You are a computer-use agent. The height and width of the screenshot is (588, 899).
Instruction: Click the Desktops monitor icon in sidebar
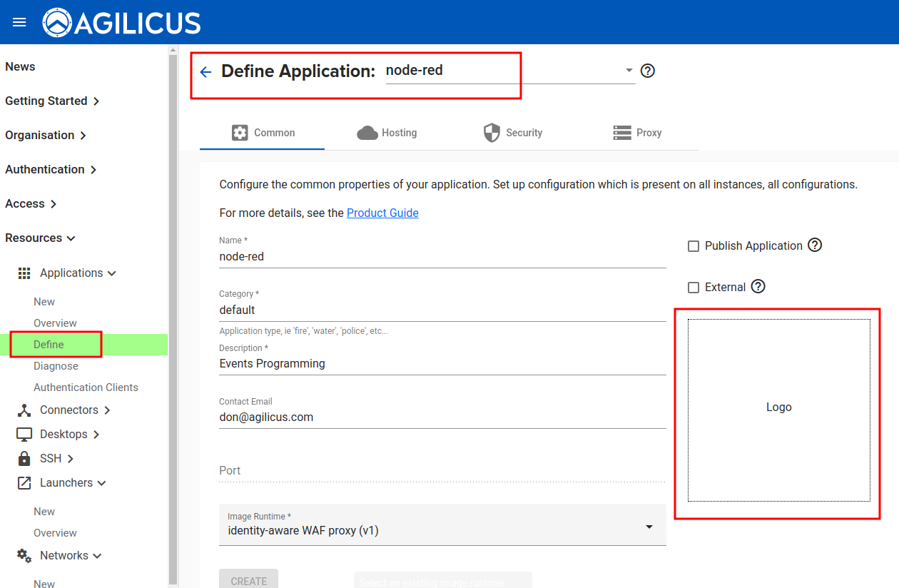tap(24, 434)
